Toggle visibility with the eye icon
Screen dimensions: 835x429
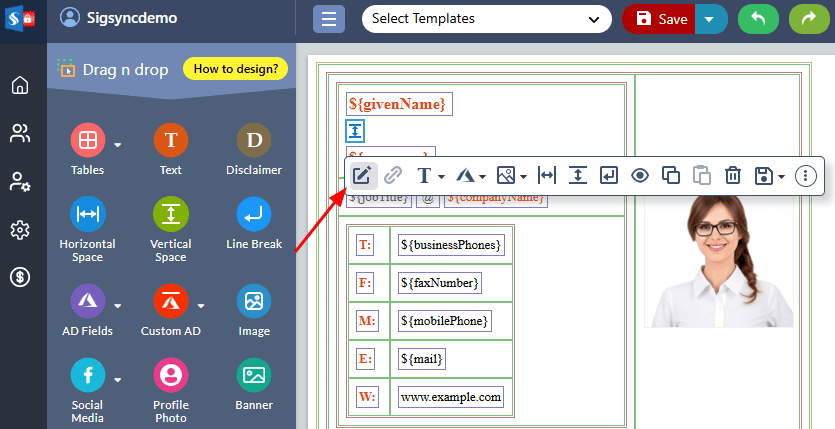pos(640,176)
